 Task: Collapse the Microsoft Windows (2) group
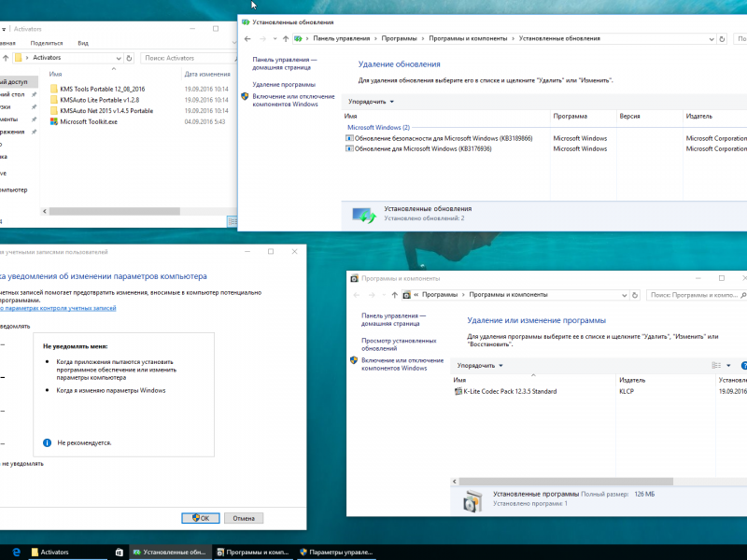[x=378, y=128]
